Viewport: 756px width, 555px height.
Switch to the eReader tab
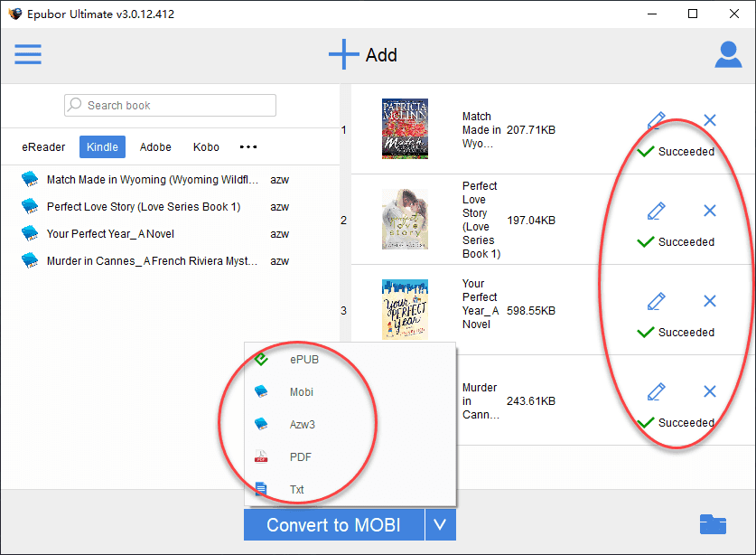[43, 146]
